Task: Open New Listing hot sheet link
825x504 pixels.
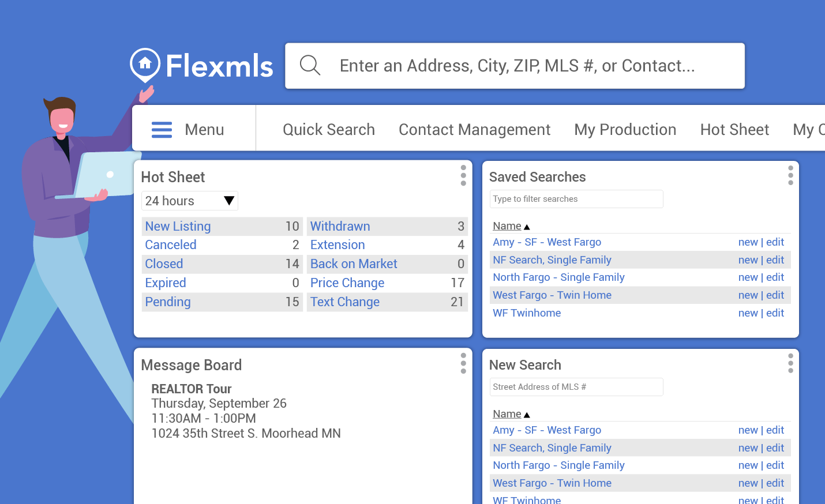Action: pyautogui.click(x=178, y=226)
